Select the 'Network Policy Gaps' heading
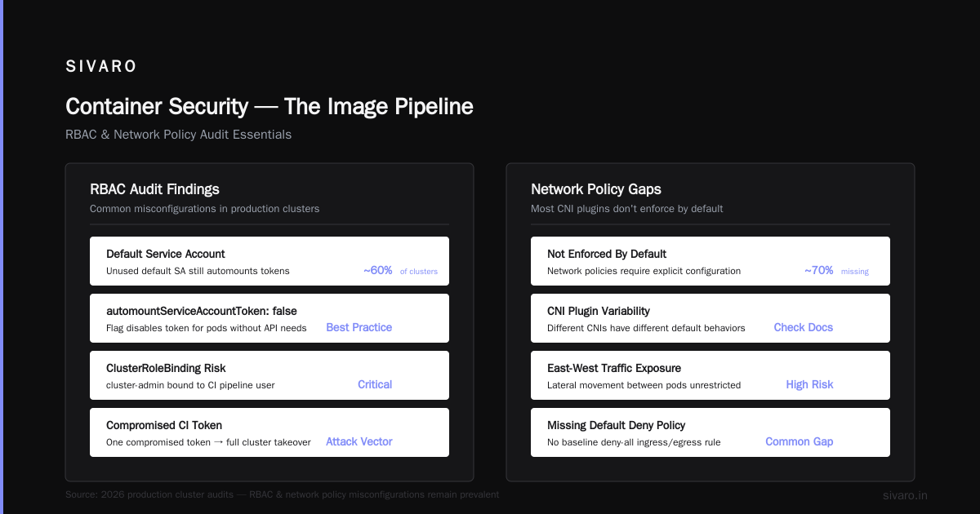 click(x=596, y=189)
